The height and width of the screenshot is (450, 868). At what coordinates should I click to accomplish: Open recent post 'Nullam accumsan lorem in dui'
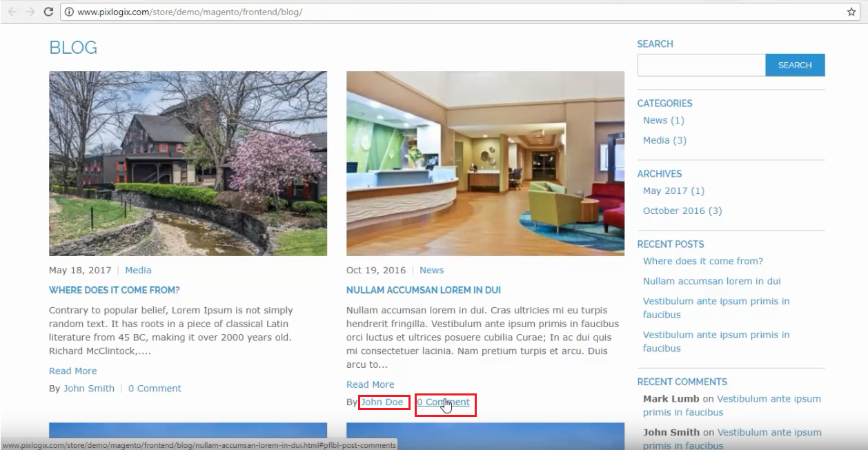click(712, 281)
